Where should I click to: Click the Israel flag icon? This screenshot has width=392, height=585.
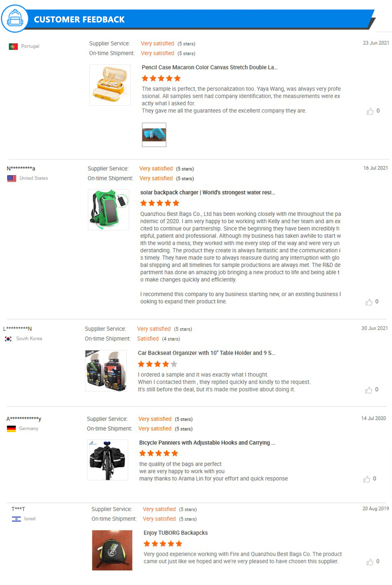pyautogui.click(x=16, y=519)
